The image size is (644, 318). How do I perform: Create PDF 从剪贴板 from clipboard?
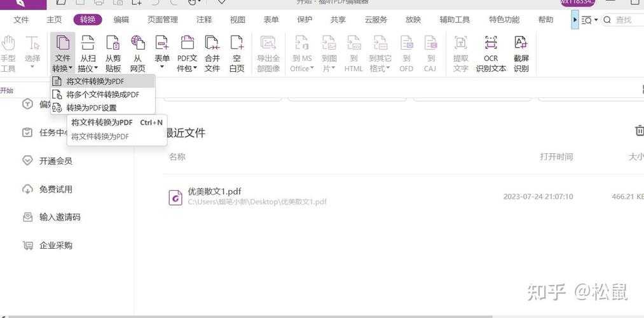click(113, 53)
